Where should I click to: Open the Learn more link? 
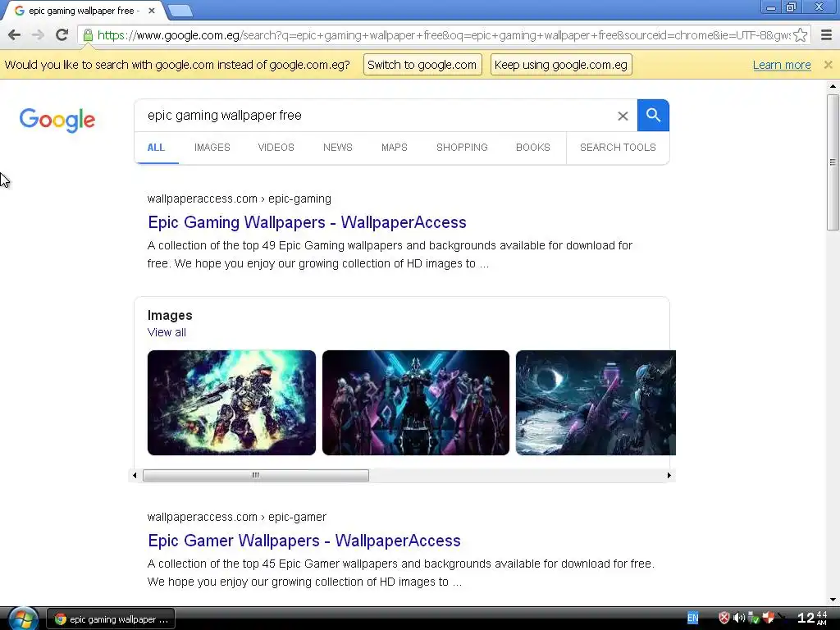click(782, 65)
